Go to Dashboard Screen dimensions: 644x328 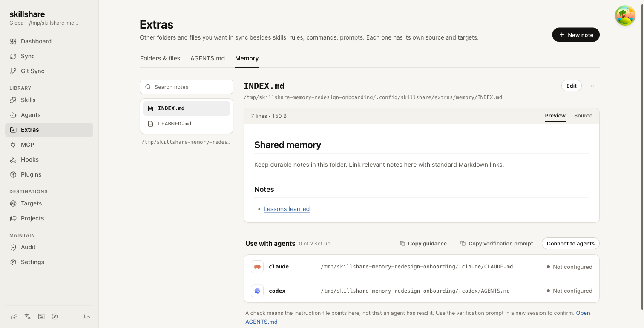(49, 41)
